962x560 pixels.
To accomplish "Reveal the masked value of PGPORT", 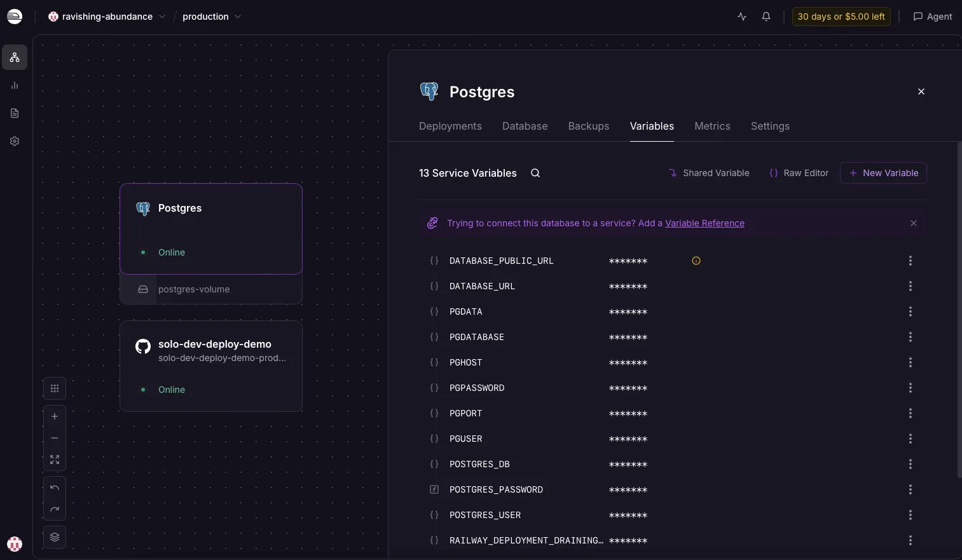I will tap(628, 414).
